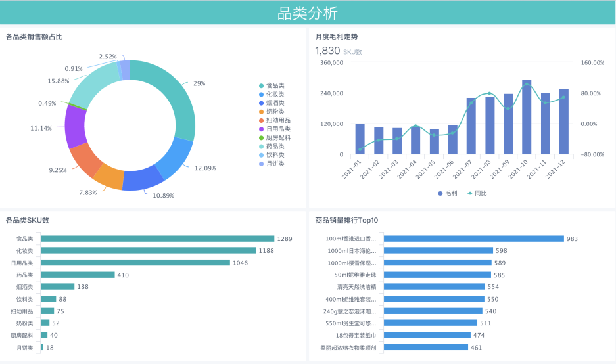Click the 品类分析 header banner
This screenshot has height=364, width=616.
[308, 12]
